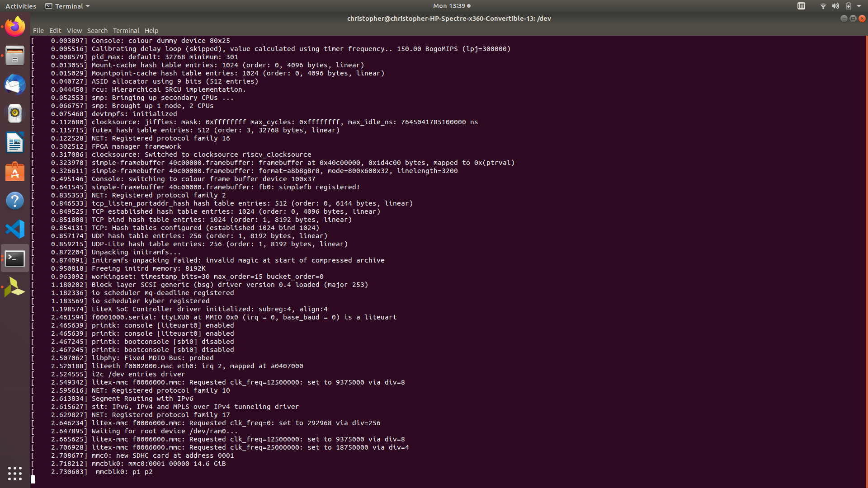This screenshot has height=488, width=868.
Task: Click Activities in the top-left corner
Action: click(20, 6)
